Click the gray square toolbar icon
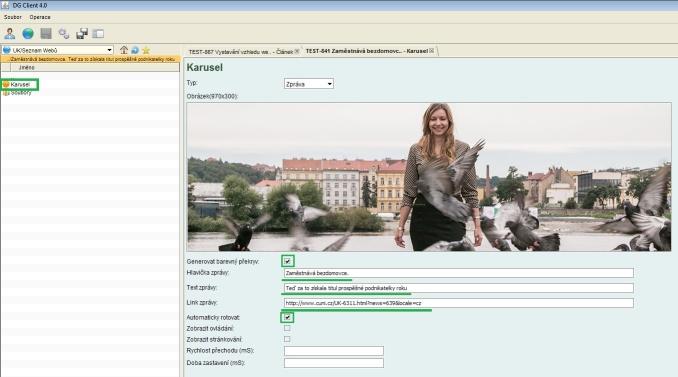 [x=46, y=33]
